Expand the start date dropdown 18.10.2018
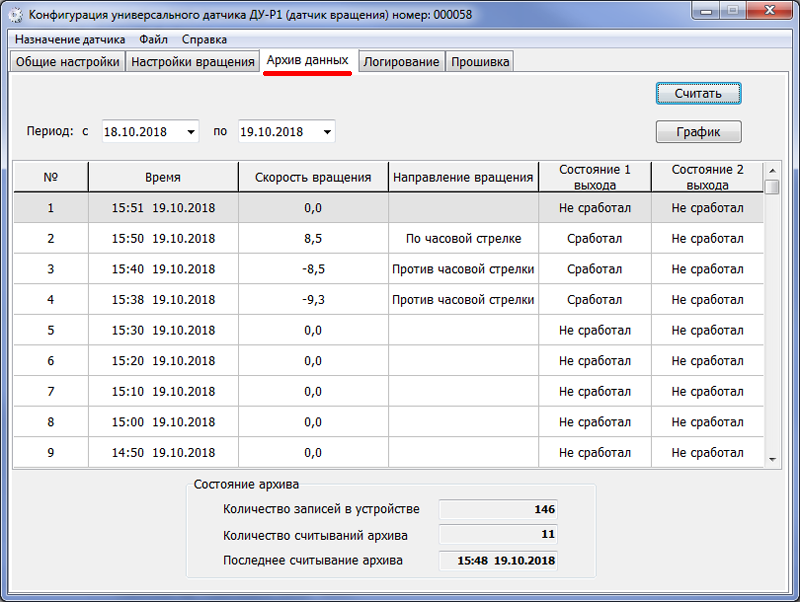800x602 pixels. [x=191, y=132]
